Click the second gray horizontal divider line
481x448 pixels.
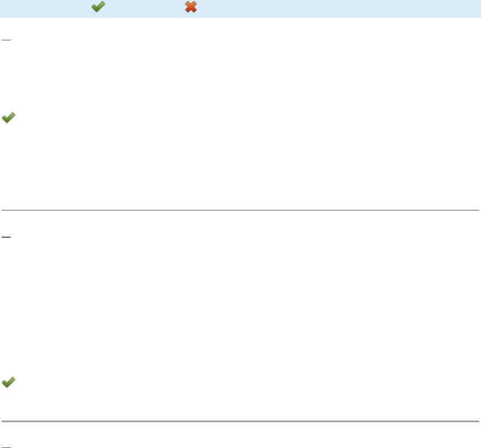point(240,421)
